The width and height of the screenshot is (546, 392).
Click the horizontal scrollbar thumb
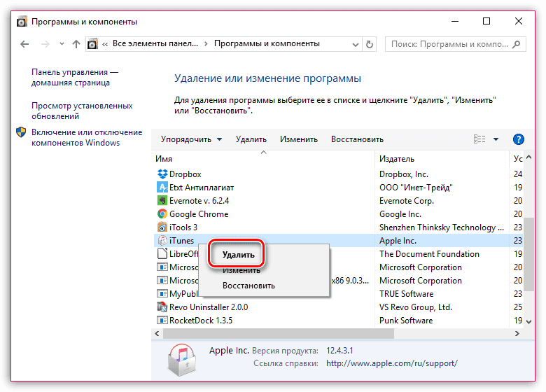click(x=279, y=333)
